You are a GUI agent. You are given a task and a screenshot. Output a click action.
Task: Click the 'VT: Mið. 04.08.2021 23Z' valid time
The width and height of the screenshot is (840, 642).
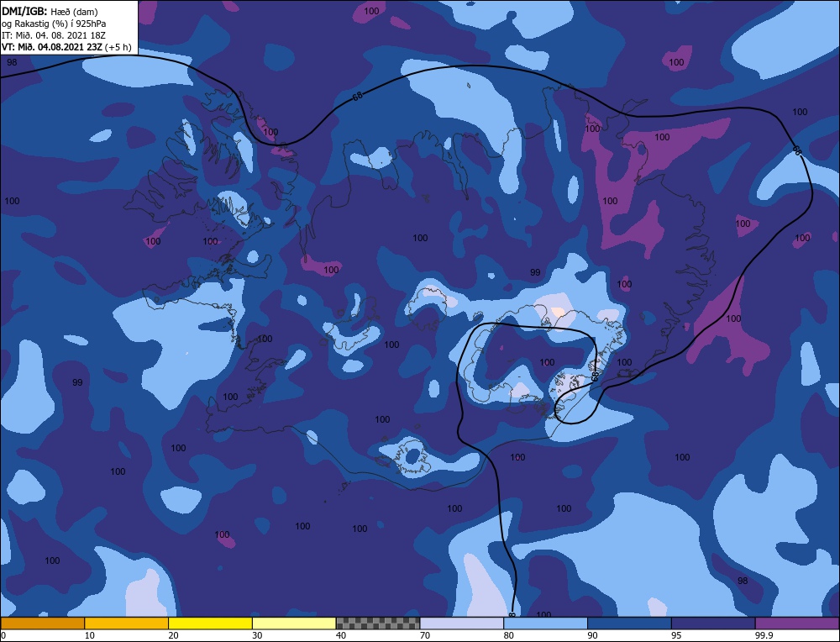pyautogui.click(x=51, y=47)
